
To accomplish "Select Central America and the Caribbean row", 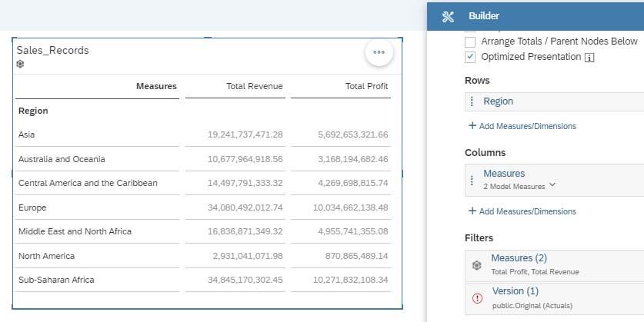I will [88, 183].
